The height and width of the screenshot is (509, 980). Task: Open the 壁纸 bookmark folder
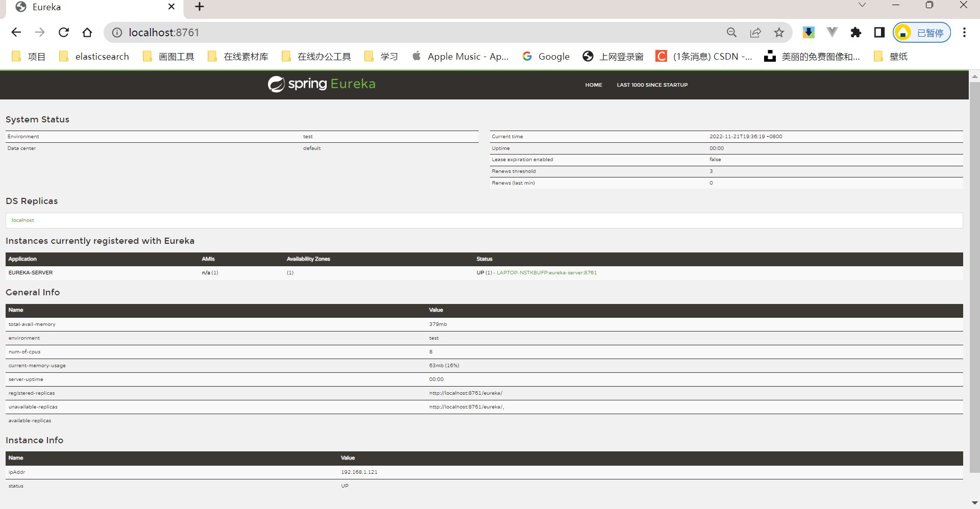[891, 57]
